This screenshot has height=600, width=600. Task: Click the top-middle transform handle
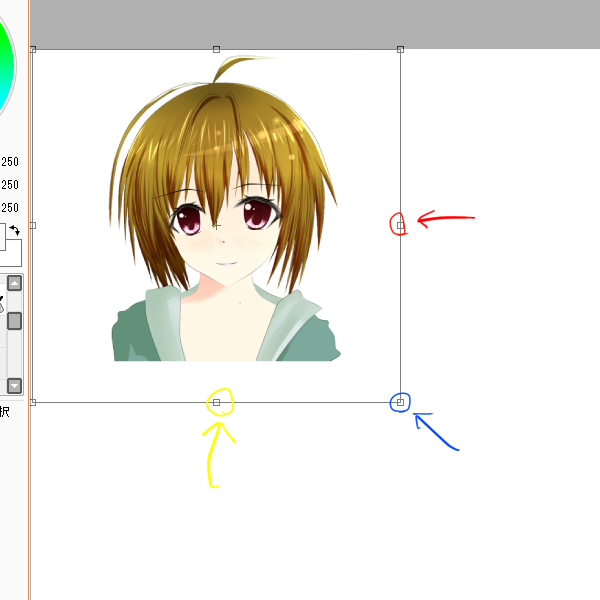point(217,49)
